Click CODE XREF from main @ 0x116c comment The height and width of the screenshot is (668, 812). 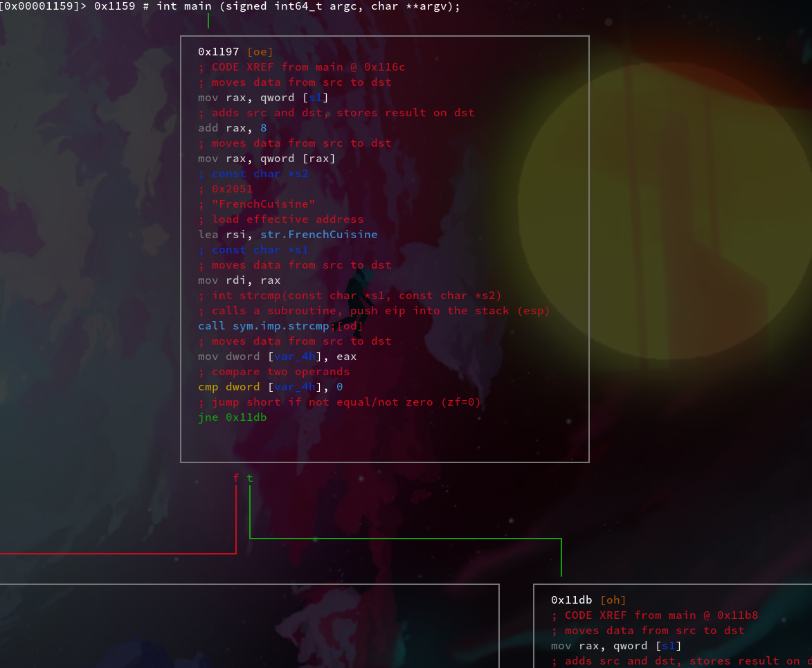[x=301, y=67]
